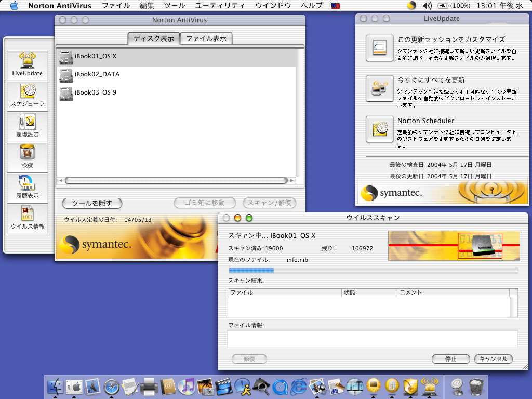The image size is (532, 399).
Task: Open the LiveUpdate antenna icon in the Dock
Action: pyautogui.click(x=429, y=387)
